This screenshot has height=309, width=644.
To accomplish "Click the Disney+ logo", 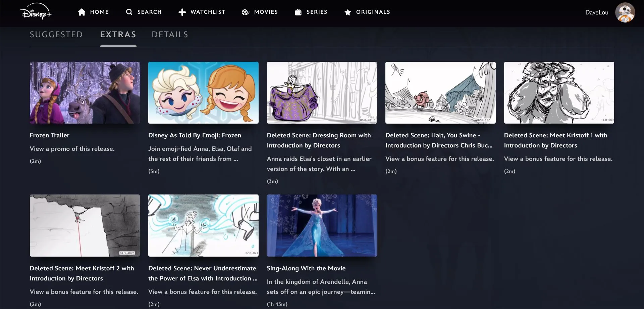I will point(36,11).
